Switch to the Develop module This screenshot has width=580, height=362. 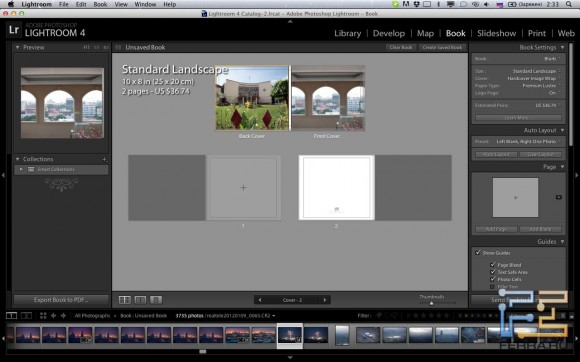click(389, 33)
